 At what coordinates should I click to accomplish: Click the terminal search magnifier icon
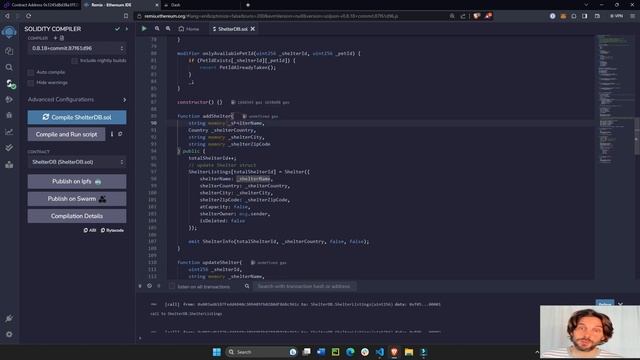pos(247,286)
